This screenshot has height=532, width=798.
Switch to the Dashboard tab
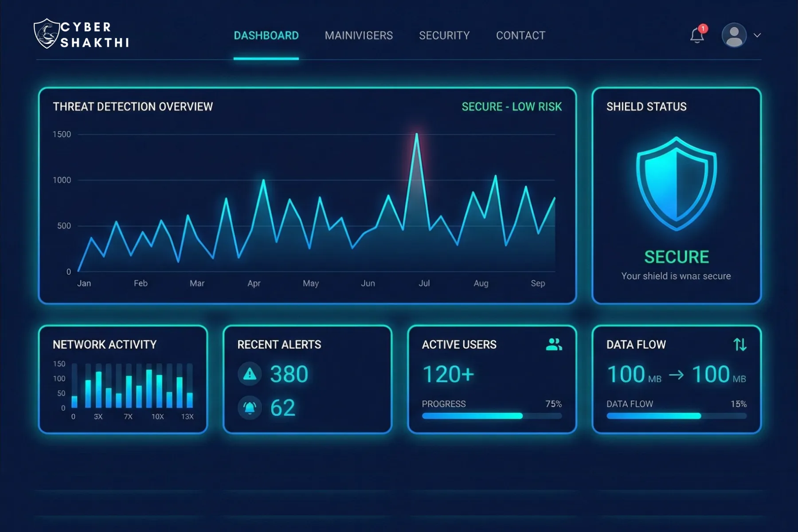point(266,35)
